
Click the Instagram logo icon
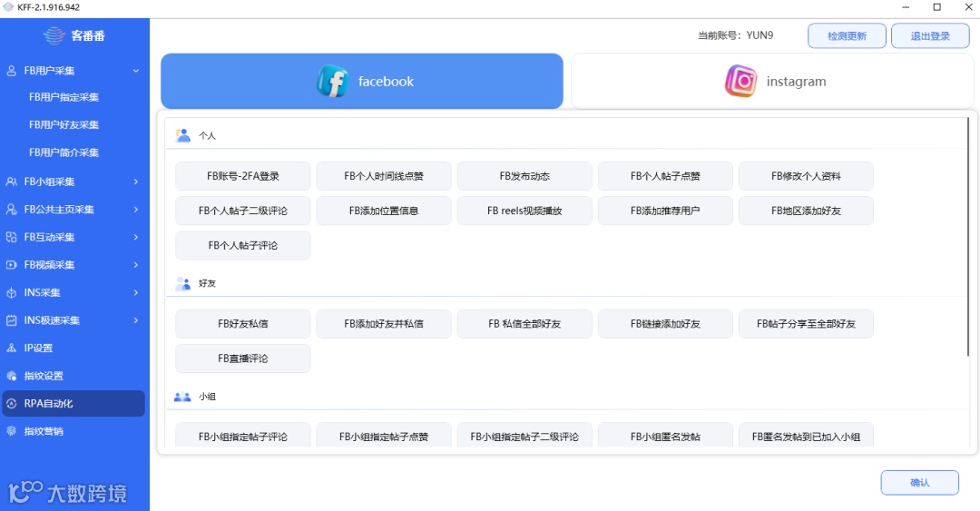coord(740,82)
